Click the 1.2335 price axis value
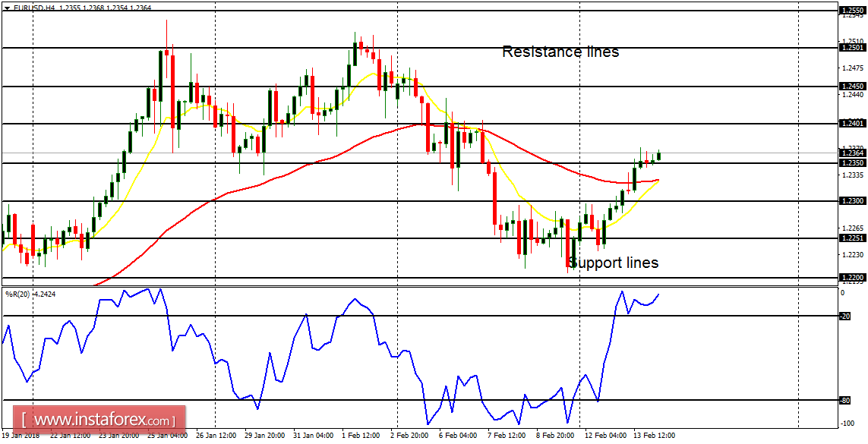The height and width of the screenshot is (444, 868). click(853, 175)
